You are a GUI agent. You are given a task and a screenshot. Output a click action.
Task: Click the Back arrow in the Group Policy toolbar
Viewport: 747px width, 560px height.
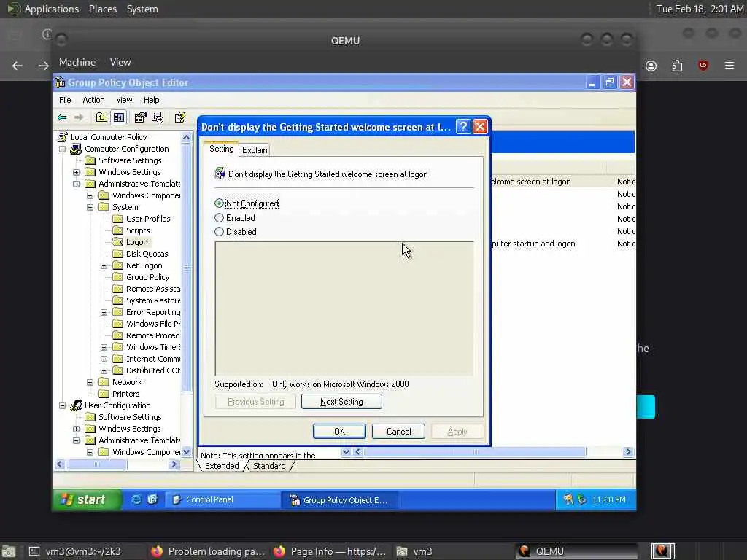(62, 117)
